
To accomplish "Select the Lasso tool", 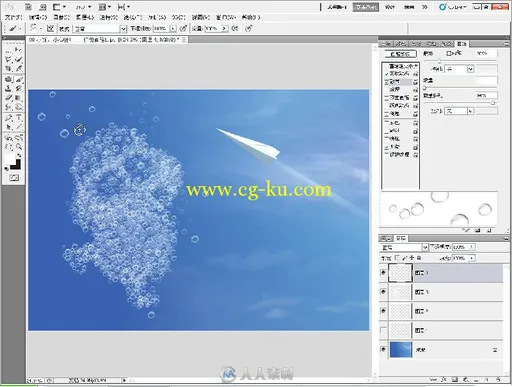I will (8, 60).
